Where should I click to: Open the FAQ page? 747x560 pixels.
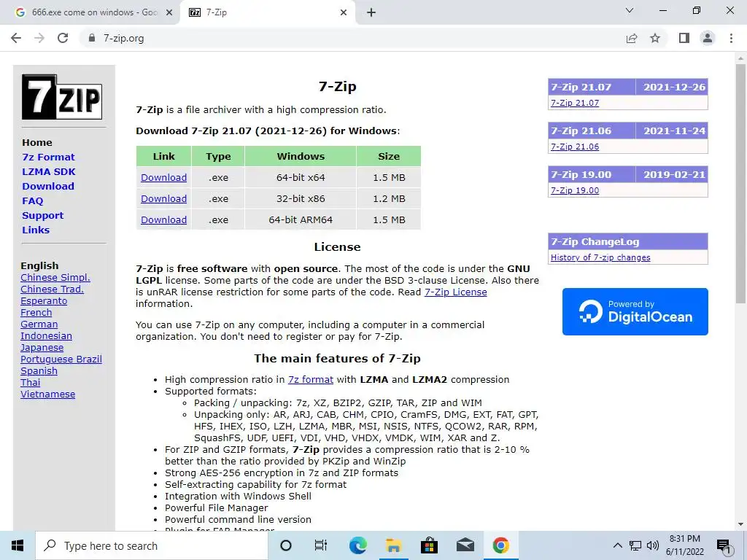(x=32, y=201)
